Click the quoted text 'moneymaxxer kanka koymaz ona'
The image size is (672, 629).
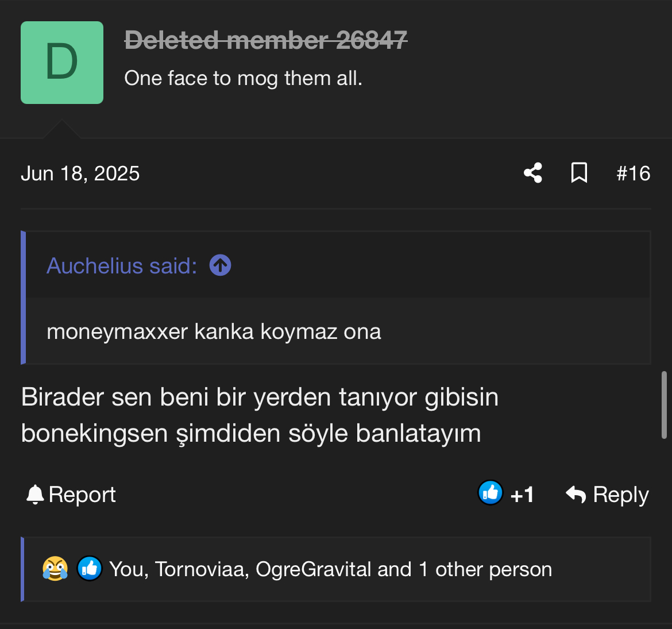coord(214,331)
